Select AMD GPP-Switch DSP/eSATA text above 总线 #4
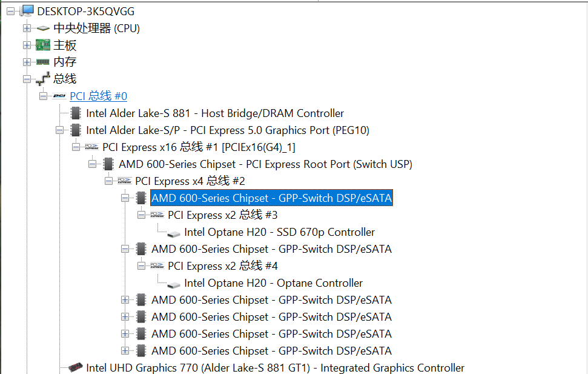 point(271,249)
